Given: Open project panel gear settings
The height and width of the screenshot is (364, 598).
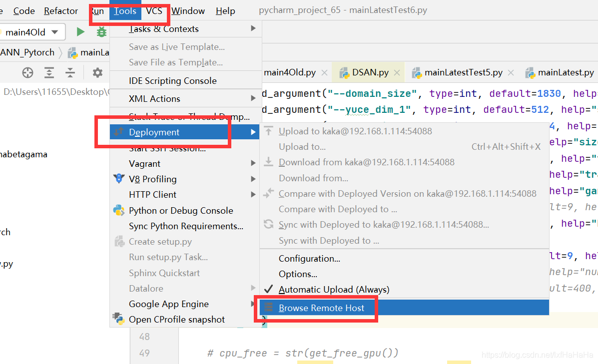Looking at the screenshot, I should (97, 72).
